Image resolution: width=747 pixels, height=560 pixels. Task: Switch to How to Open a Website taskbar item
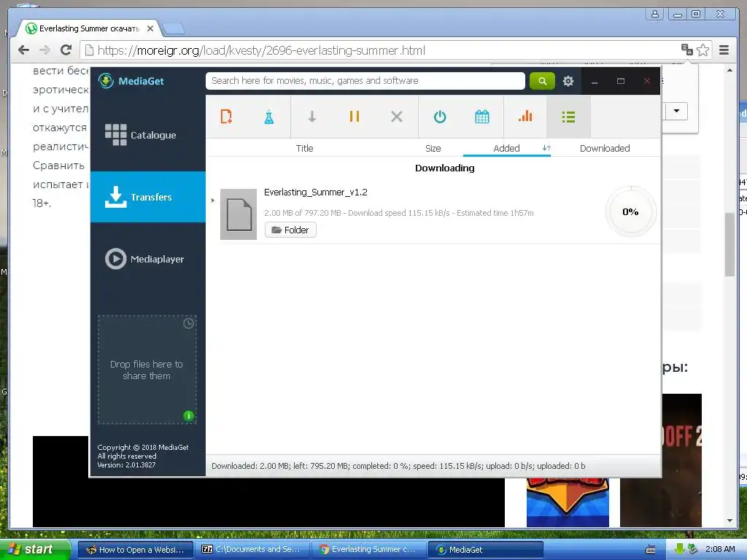click(x=135, y=550)
